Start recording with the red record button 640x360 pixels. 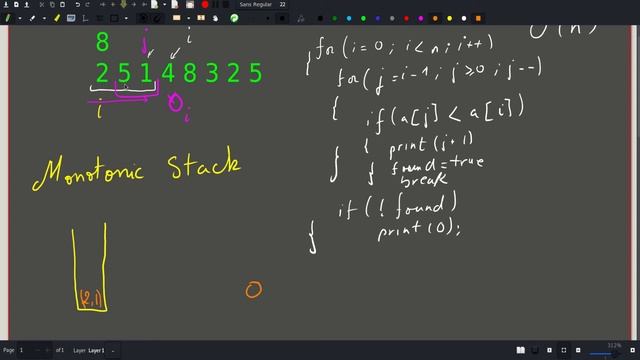[205, 4]
